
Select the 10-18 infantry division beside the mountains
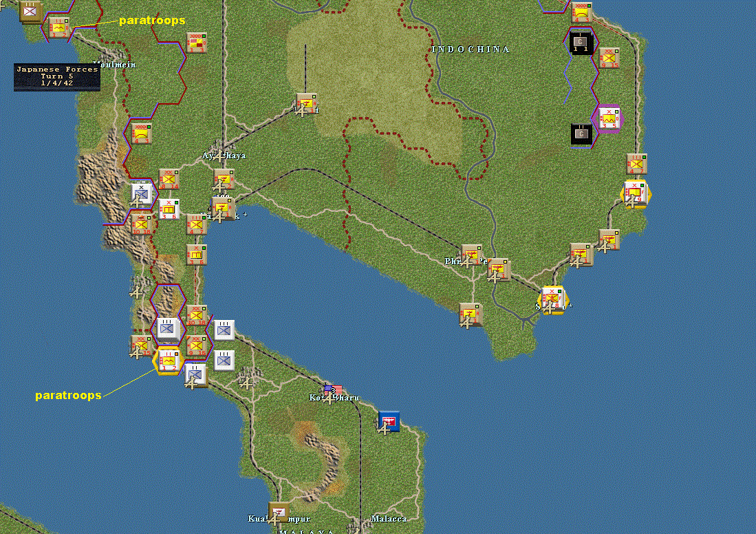tap(142, 224)
